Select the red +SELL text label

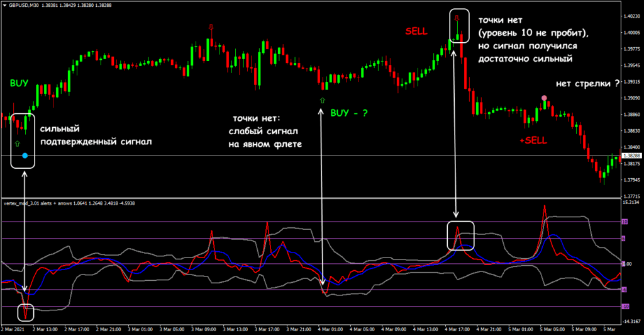pyautogui.click(x=533, y=140)
